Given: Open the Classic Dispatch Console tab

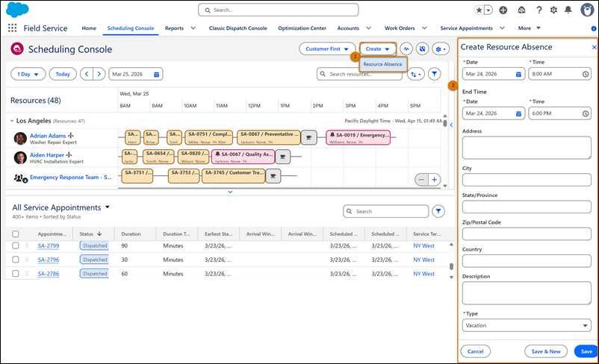Looking at the screenshot, I should 238,28.
